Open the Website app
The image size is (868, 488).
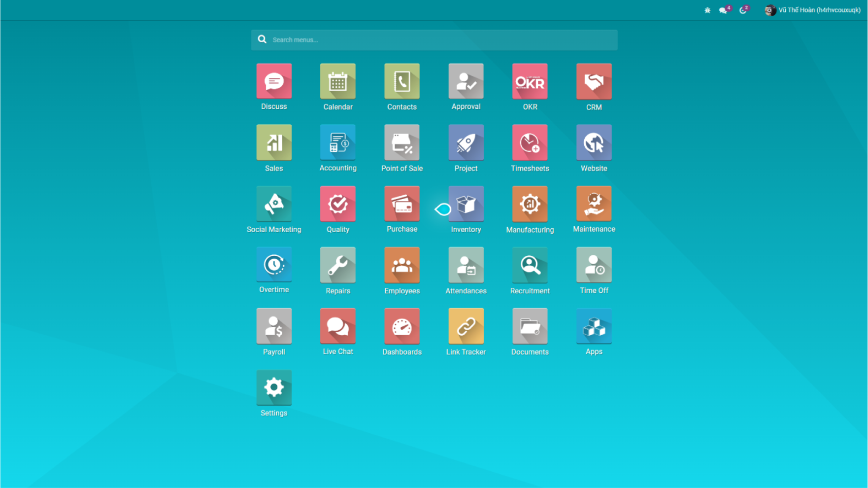(x=594, y=142)
